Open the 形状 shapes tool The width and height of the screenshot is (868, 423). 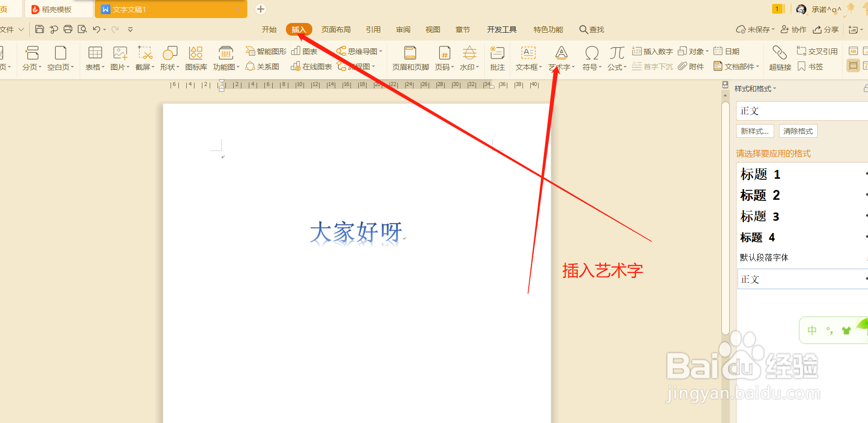click(x=170, y=58)
